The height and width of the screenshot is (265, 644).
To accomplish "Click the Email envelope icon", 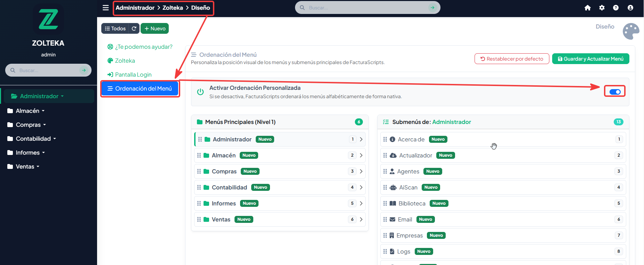I will coord(392,219).
